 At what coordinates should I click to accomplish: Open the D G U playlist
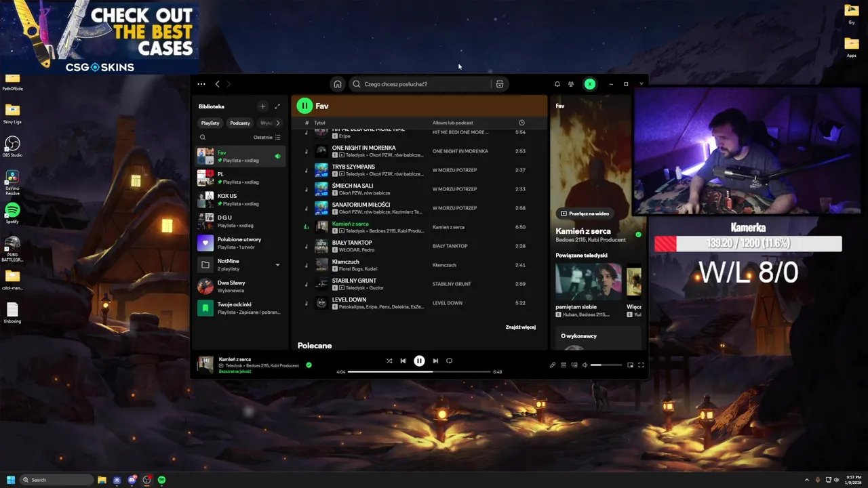pos(241,221)
